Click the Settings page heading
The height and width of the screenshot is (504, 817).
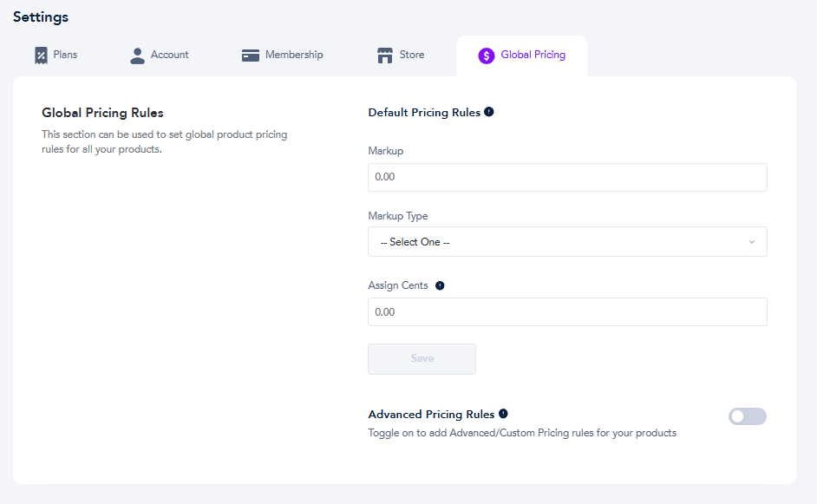click(41, 17)
